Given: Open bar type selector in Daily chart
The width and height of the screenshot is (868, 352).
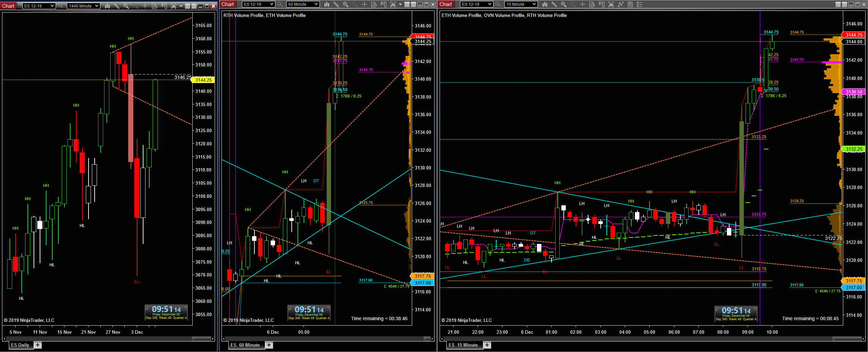Looking at the screenshot, I should pos(107,6).
